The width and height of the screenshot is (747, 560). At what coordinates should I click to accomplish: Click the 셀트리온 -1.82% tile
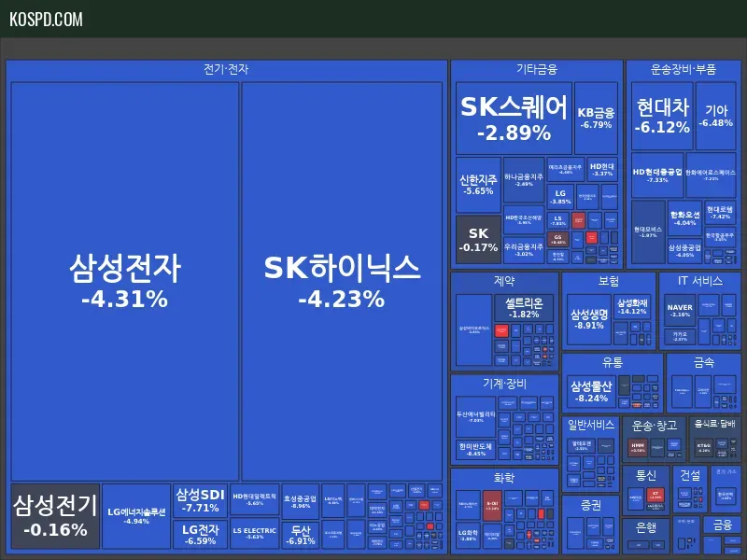point(524,308)
